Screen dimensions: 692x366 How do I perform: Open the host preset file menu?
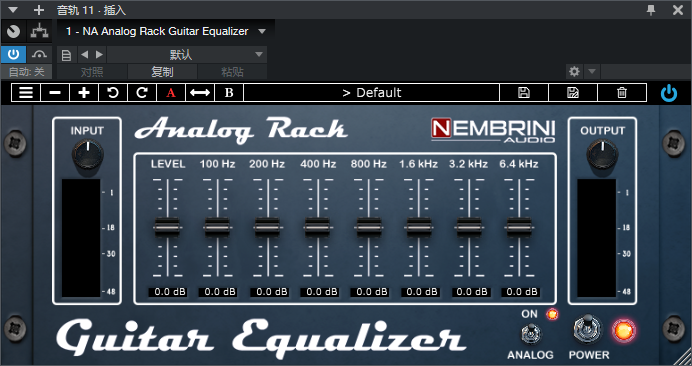point(66,55)
